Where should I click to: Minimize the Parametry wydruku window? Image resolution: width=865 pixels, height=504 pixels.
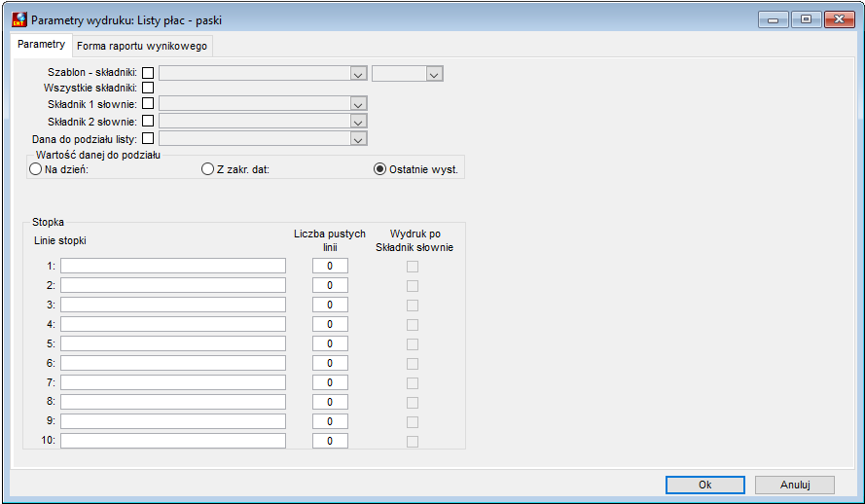774,19
